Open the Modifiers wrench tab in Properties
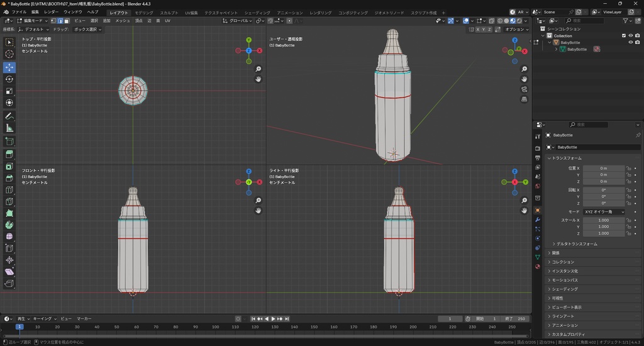 coord(537,220)
